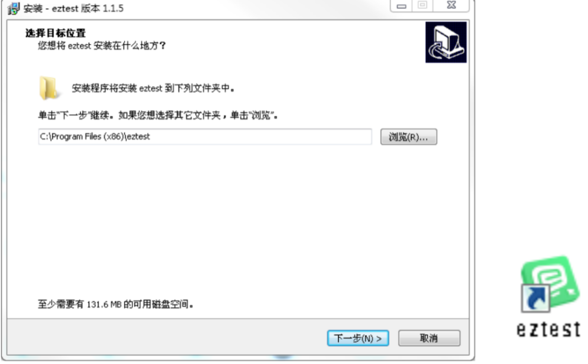Image resolution: width=588 pixels, height=364 pixels.
Task: Close the eztest installer window
Action: 452,6
